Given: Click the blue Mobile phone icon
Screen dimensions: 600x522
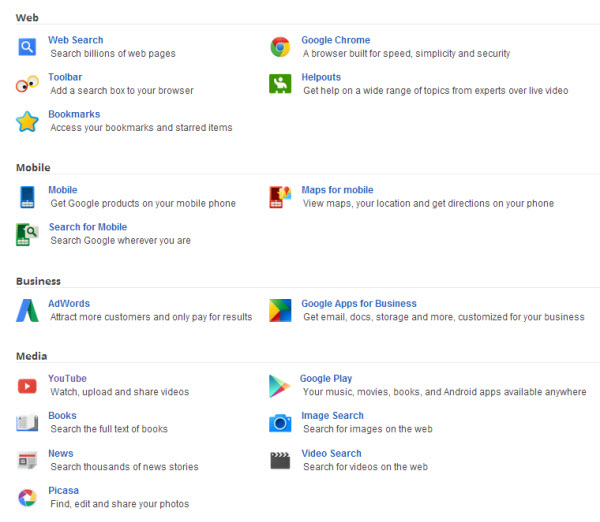Looking at the screenshot, I should [x=27, y=197].
